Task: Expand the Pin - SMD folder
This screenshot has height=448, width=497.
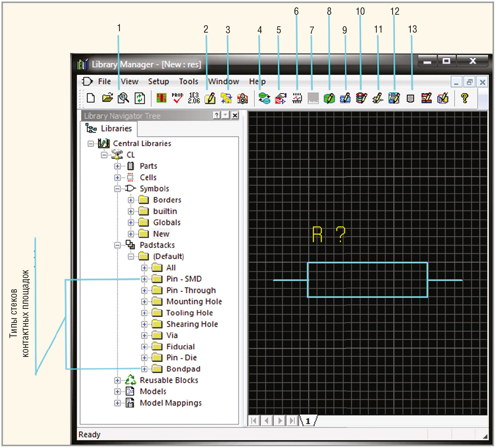Action: pos(144,279)
